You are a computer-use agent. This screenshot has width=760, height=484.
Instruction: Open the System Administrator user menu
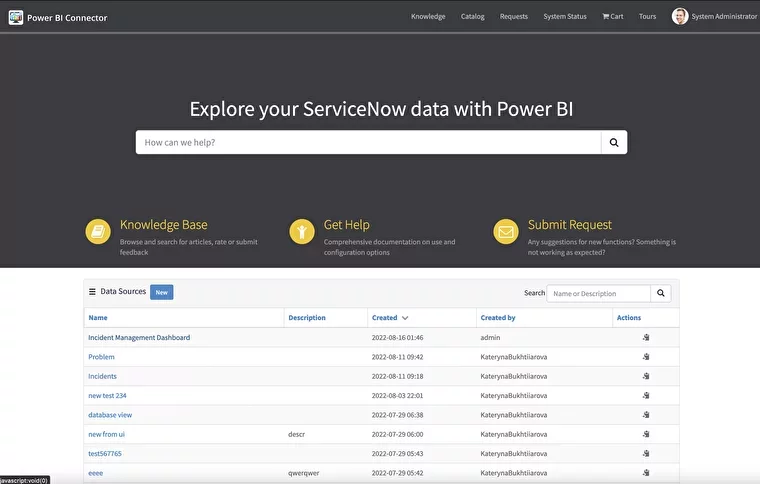714,17
